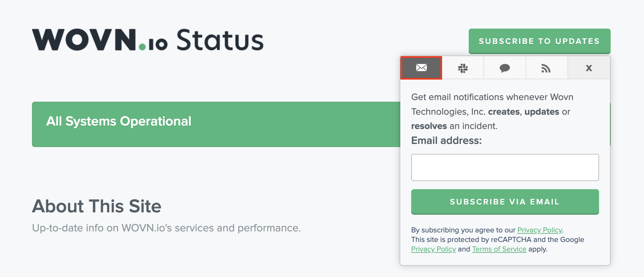
Task: Select the envelope email subscription icon
Action: [421, 68]
